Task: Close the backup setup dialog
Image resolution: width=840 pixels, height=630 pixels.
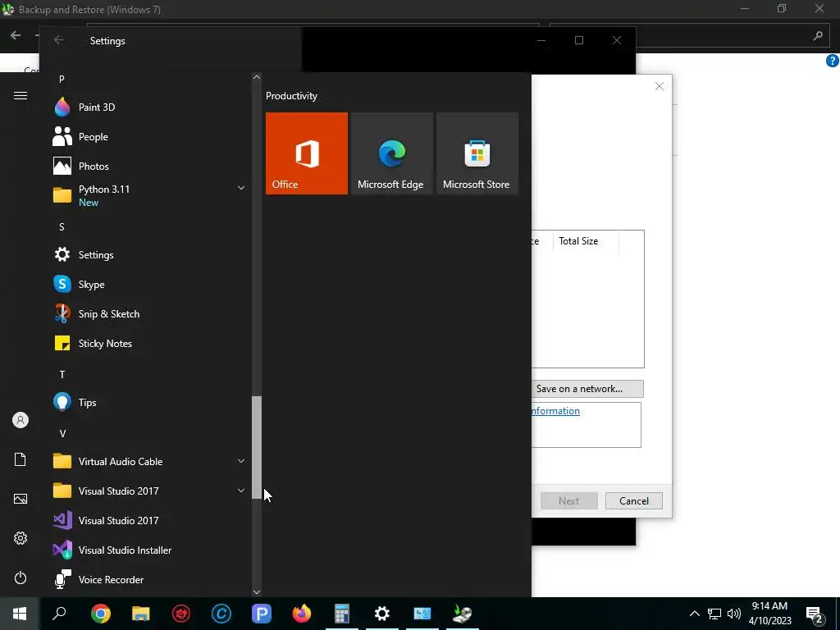Action: click(660, 86)
